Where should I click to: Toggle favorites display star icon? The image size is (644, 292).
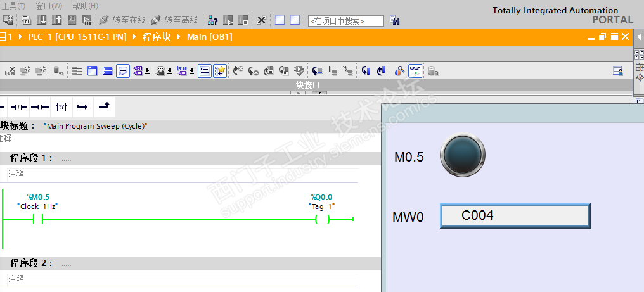pyautogui.click(x=220, y=71)
